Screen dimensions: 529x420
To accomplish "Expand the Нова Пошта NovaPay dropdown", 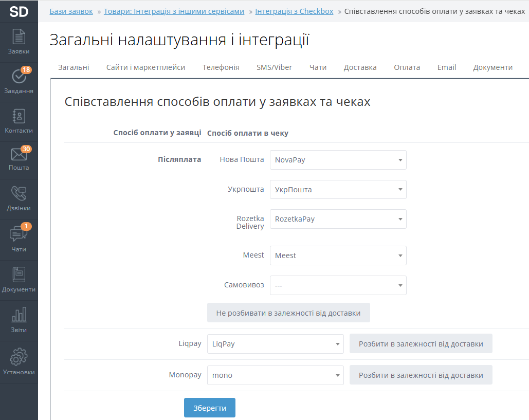I will point(338,160).
